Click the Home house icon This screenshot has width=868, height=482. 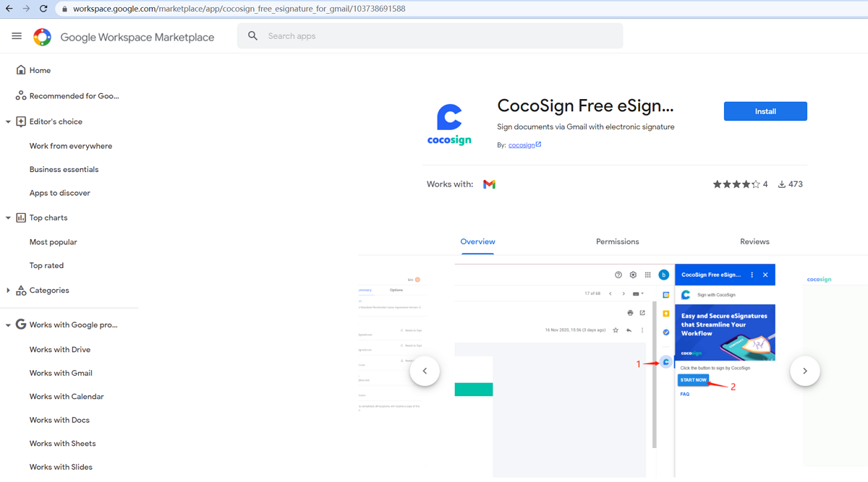(x=21, y=70)
